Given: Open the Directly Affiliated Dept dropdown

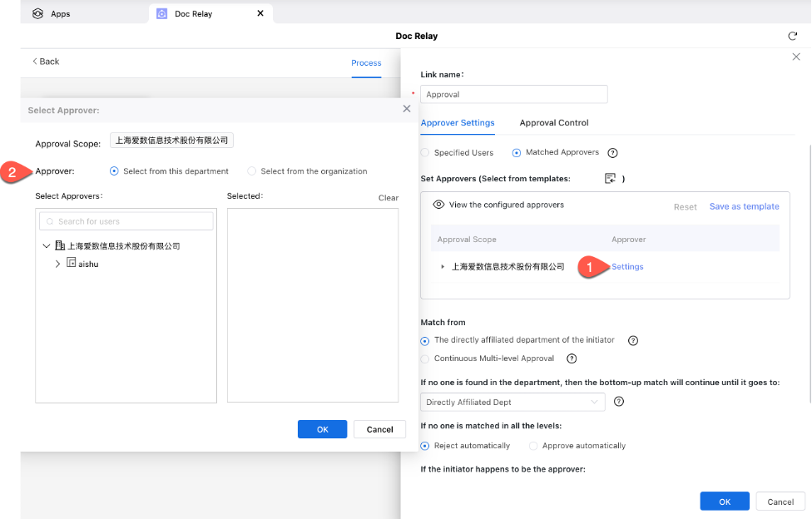Looking at the screenshot, I should click(x=512, y=403).
